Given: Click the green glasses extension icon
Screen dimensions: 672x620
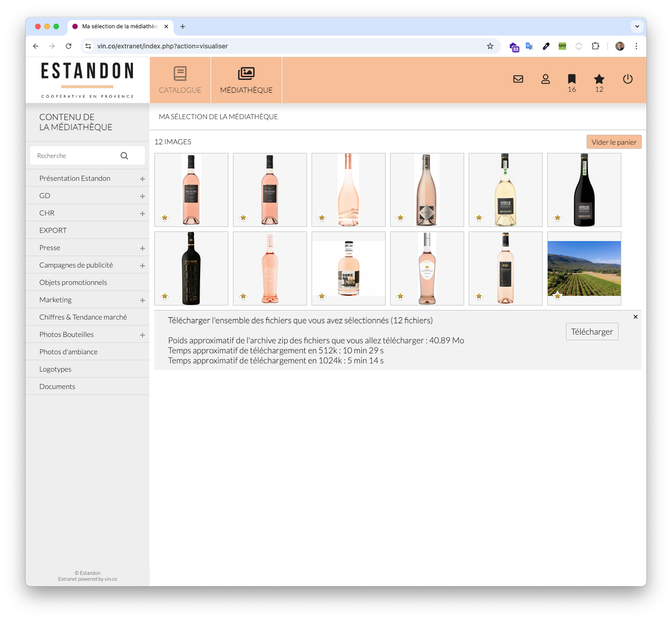Looking at the screenshot, I should pyautogui.click(x=562, y=46).
